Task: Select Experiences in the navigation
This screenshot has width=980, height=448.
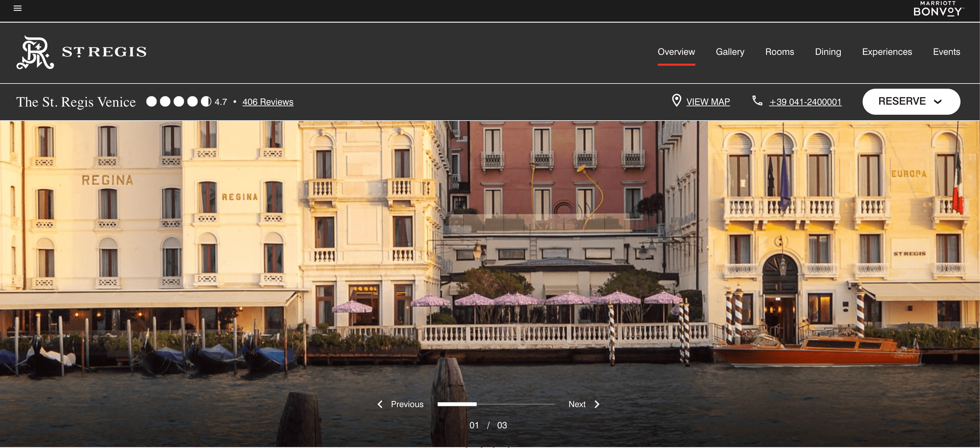Action: [x=886, y=52]
